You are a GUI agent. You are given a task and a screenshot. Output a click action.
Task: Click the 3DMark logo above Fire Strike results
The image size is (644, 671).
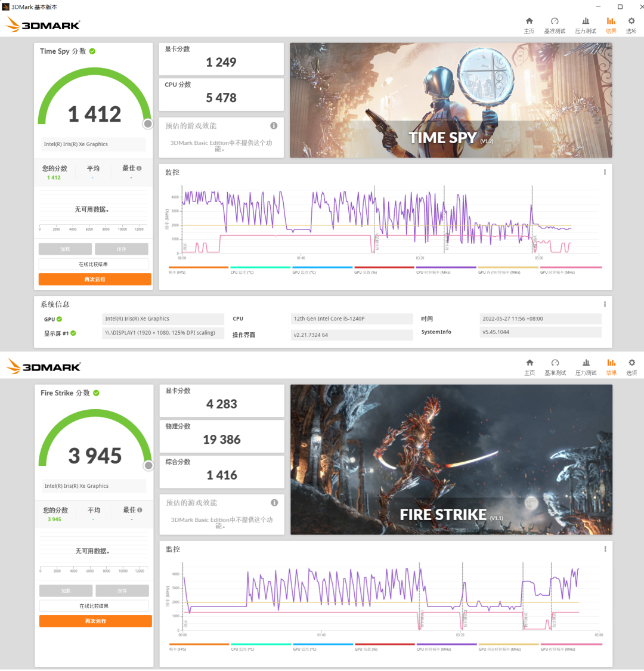click(x=43, y=367)
